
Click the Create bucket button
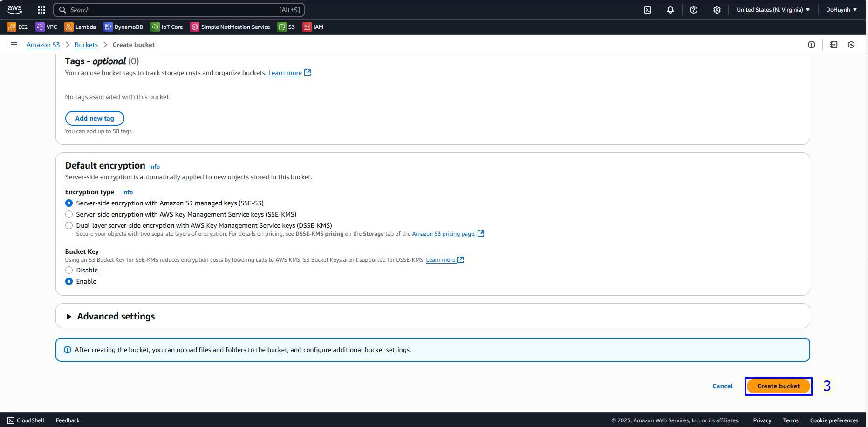pyautogui.click(x=778, y=386)
